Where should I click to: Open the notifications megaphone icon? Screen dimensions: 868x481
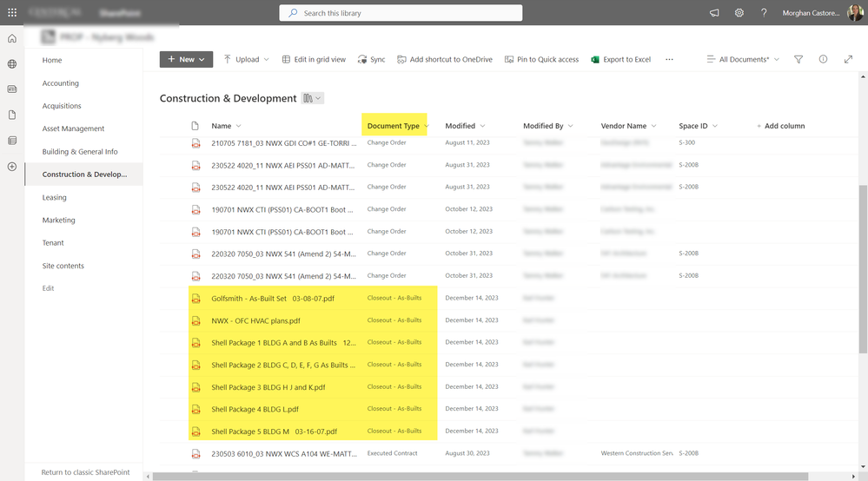[x=715, y=13]
